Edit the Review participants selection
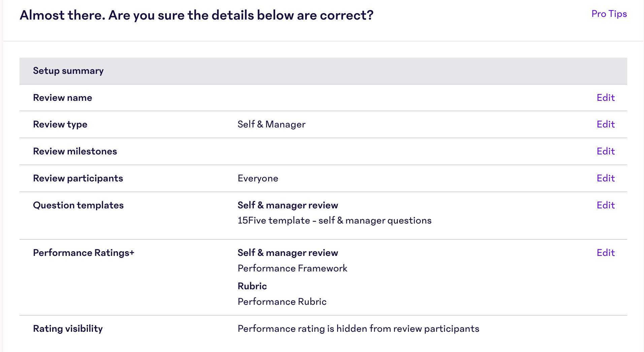 click(x=606, y=178)
